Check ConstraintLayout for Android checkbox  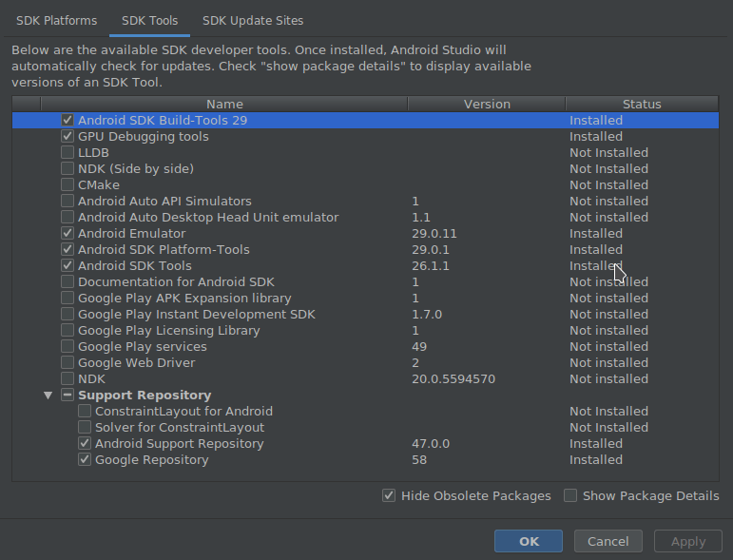coord(85,411)
